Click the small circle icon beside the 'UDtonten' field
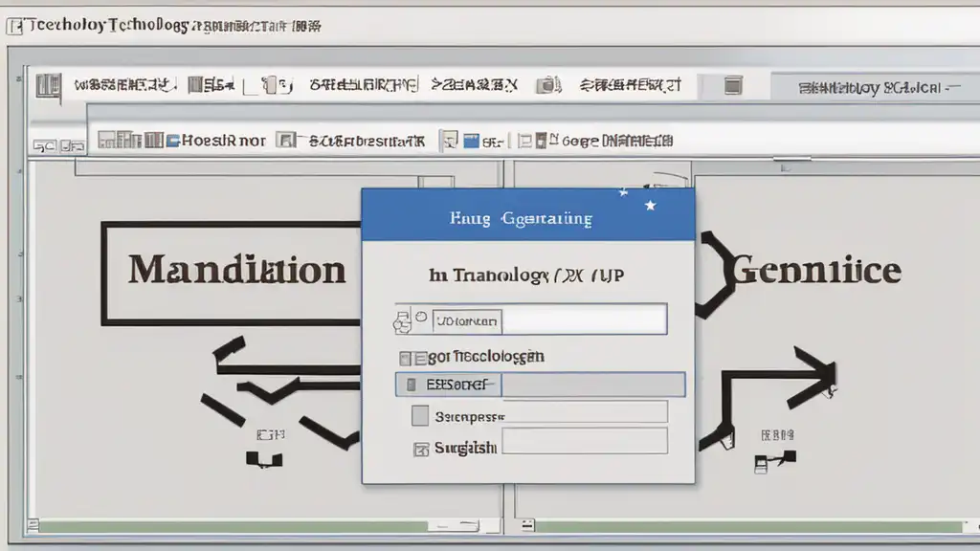980x551 pixels. 421,317
